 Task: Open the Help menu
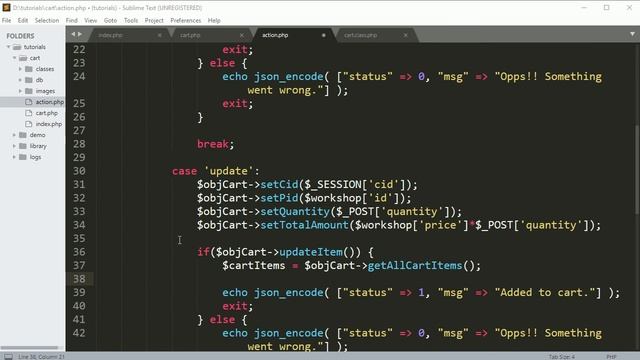214,20
